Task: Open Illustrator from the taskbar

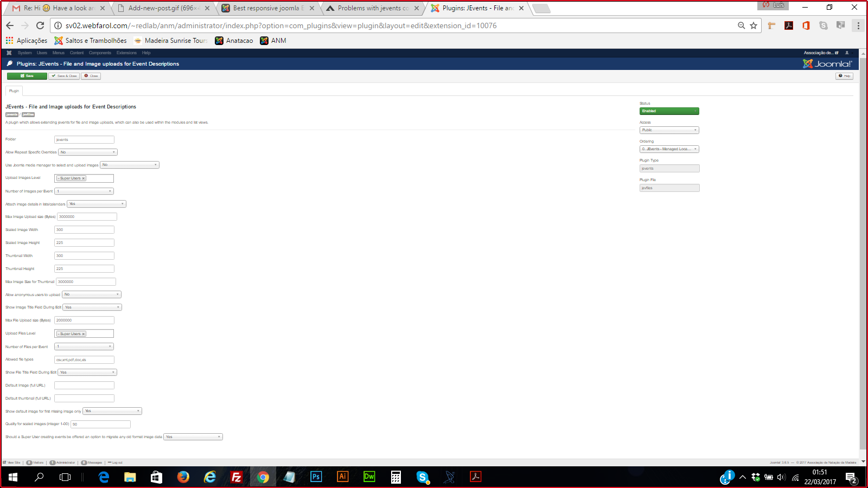Action: coord(342,477)
